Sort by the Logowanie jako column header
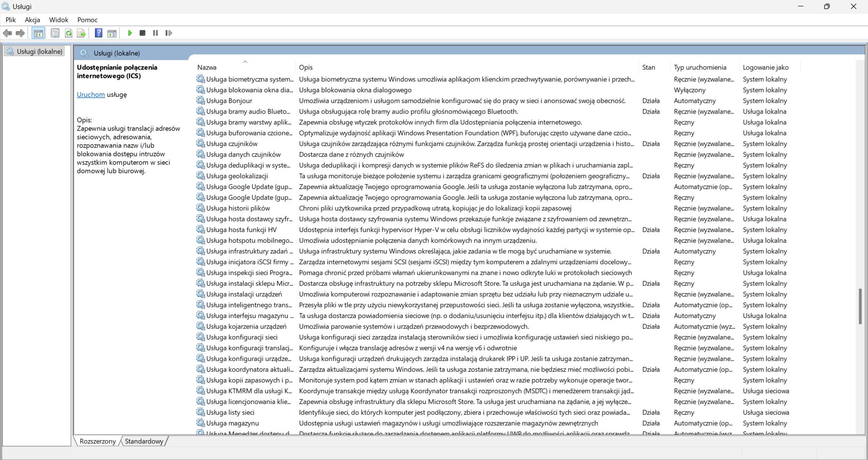Image resolution: width=868 pixels, height=460 pixels. pos(769,67)
